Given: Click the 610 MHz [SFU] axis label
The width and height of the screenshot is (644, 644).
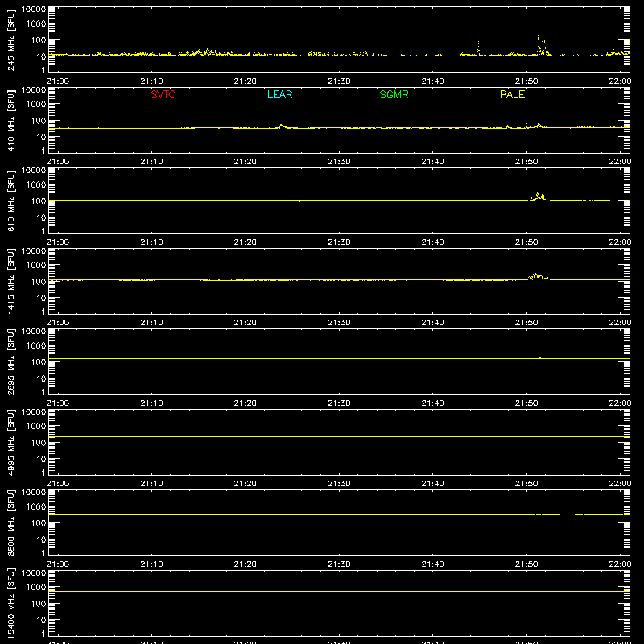Looking at the screenshot, I should coord(10,200).
